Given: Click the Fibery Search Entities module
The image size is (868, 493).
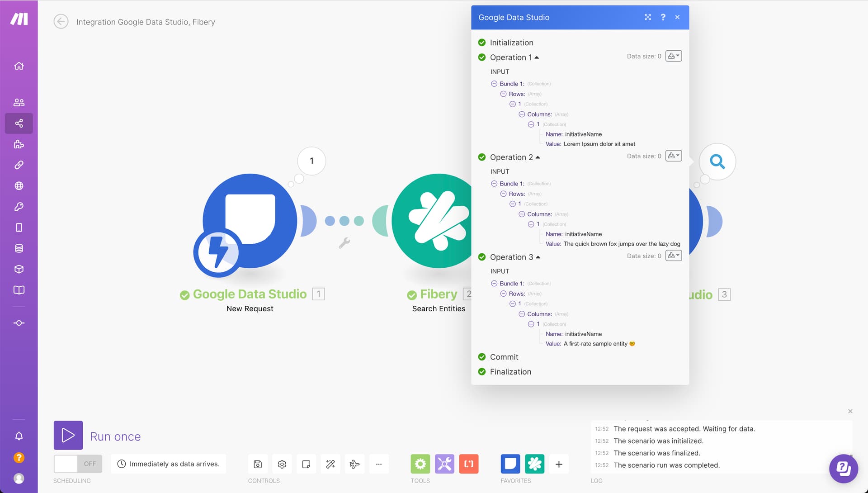Looking at the screenshot, I should [x=432, y=221].
